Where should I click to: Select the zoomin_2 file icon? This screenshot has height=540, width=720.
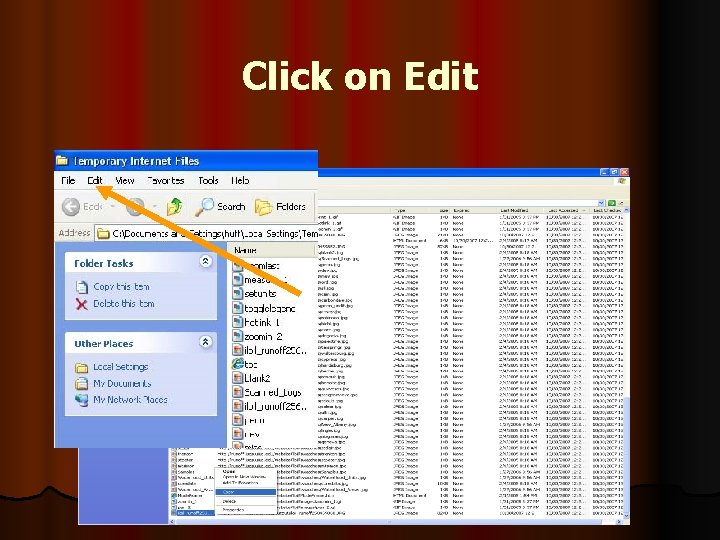(237, 336)
